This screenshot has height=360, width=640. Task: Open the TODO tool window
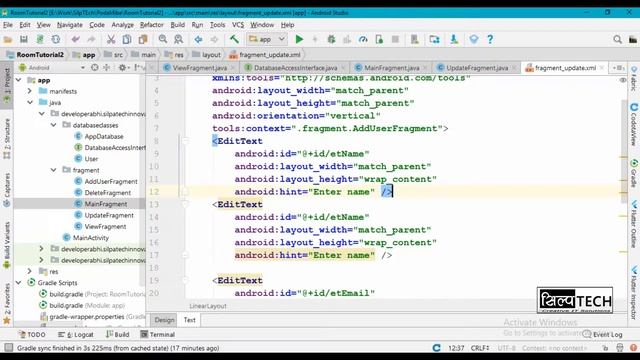click(x=32, y=334)
